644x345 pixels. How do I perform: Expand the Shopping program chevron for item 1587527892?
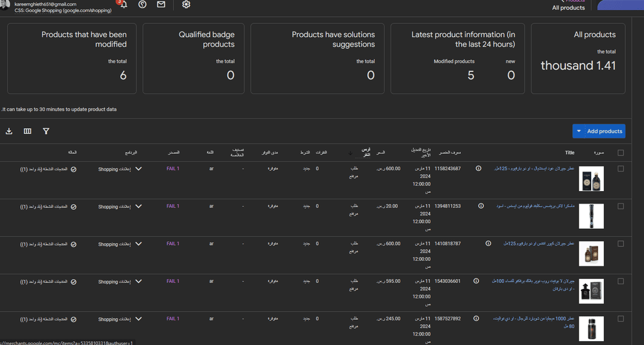click(x=138, y=319)
